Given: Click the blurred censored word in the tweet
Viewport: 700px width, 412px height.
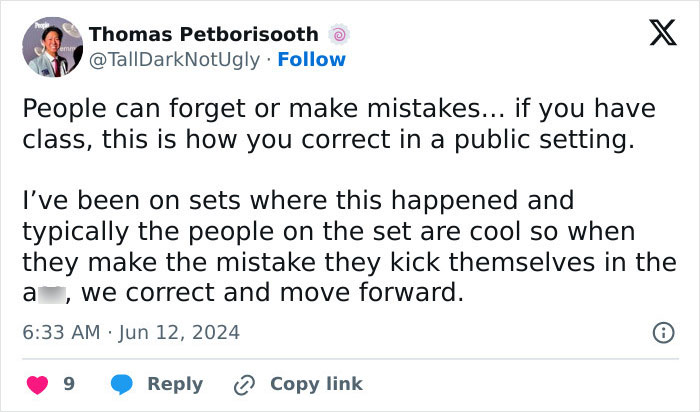Looking at the screenshot, I should (52, 294).
